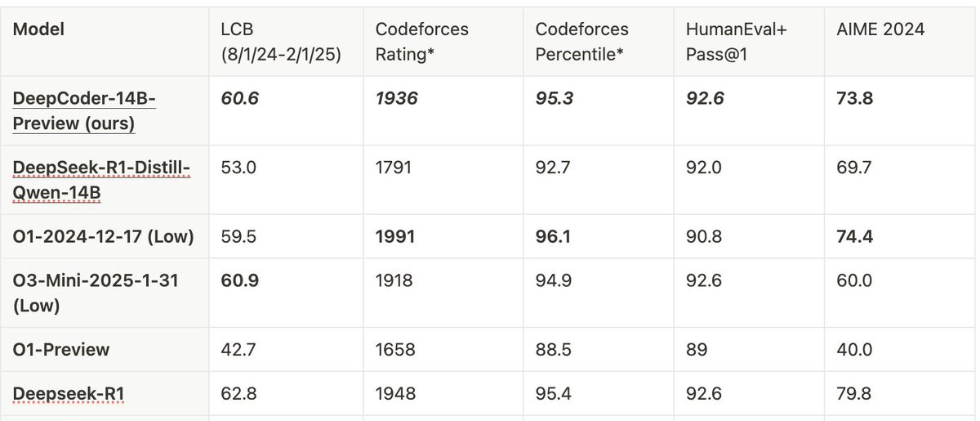The image size is (980, 421).
Task: Select the 62.8 LCB cell for Deepseek-R1
Action: [x=239, y=393]
